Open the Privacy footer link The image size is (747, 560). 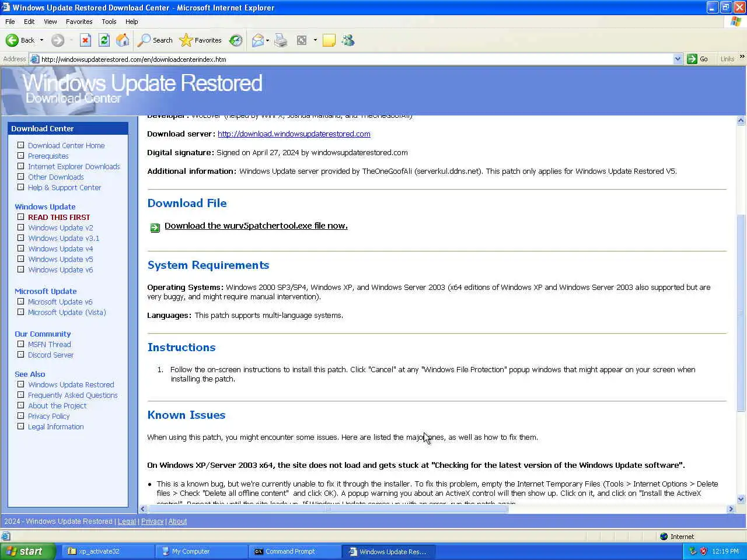point(152,521)
